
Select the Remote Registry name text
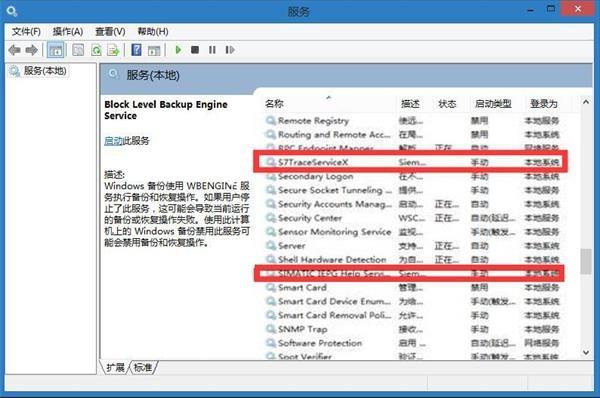(313, 121)
